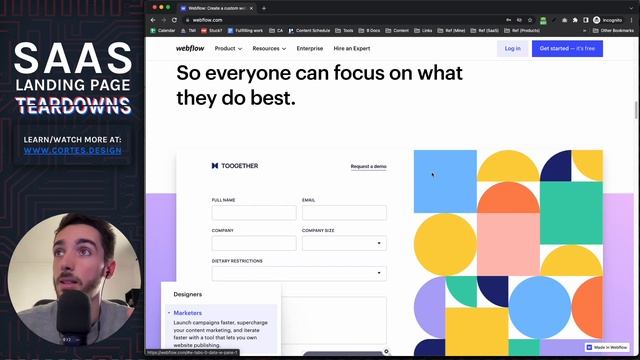Open the Hire an Expert nav item

[x=351, y=48]
